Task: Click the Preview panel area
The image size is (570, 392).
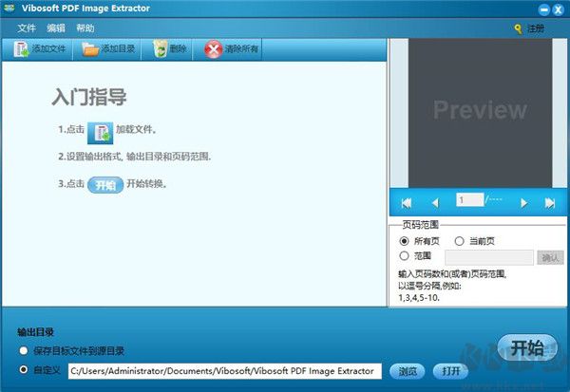Action: click(480, 113)
